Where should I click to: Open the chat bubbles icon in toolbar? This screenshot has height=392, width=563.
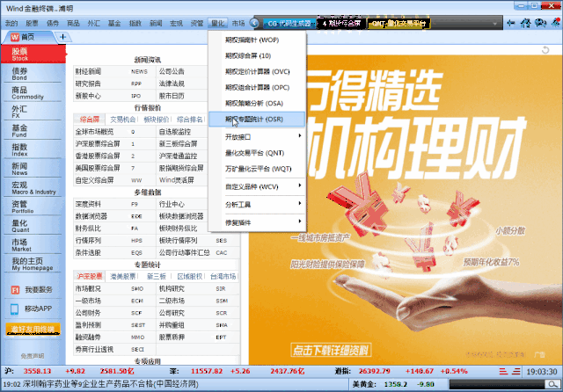540,24
